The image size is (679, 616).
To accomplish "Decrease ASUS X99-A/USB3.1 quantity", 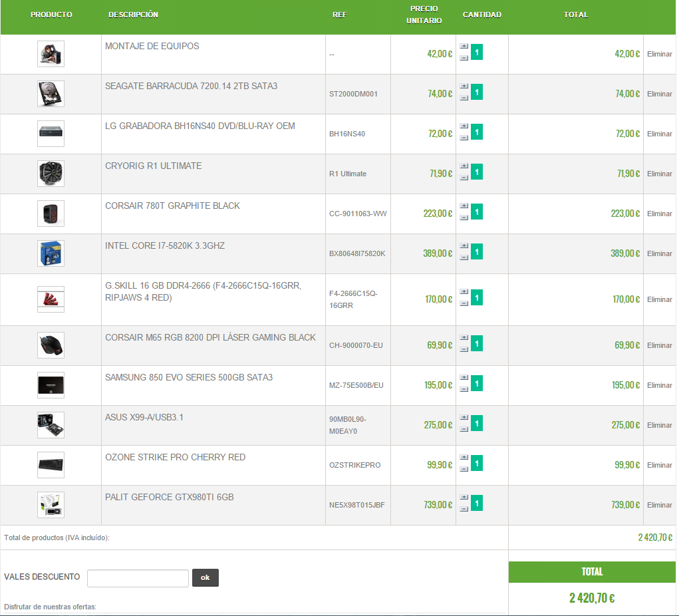I will point(464,428).
